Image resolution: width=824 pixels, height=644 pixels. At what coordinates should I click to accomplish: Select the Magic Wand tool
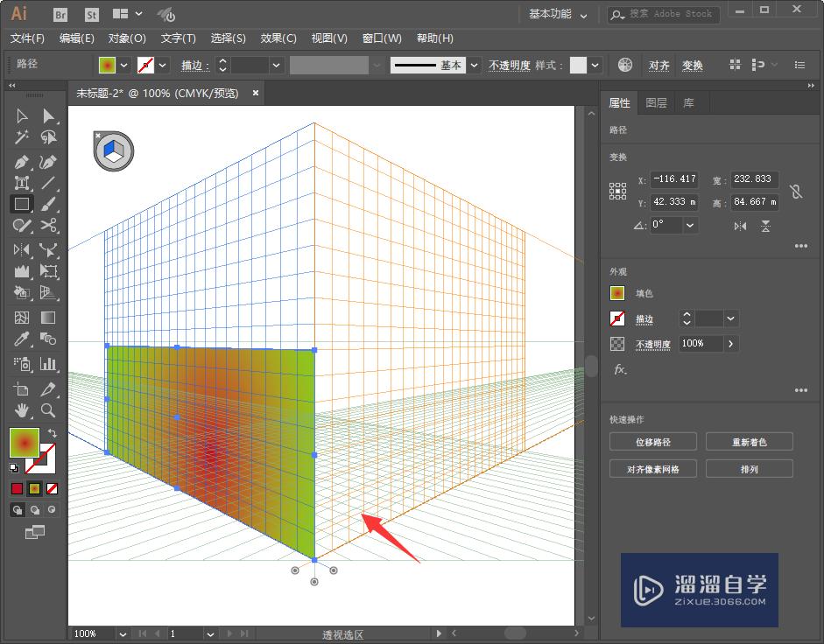22,138
